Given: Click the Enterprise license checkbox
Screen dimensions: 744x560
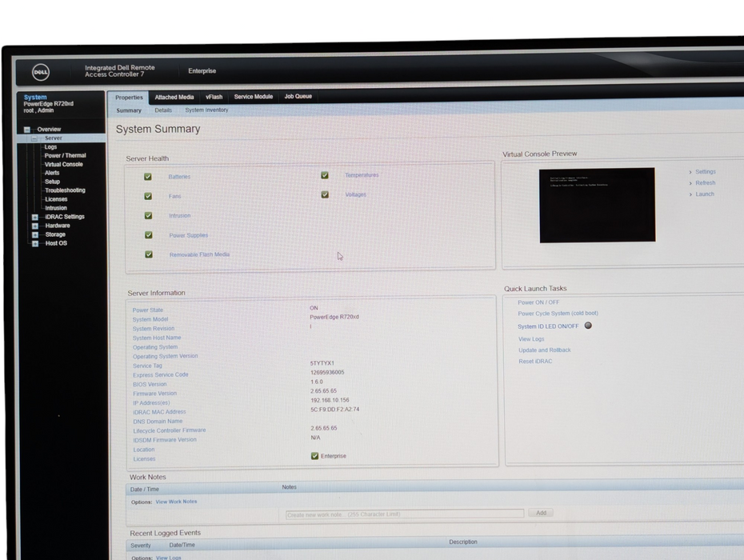Looking at the screenshot, I should 314,456.
